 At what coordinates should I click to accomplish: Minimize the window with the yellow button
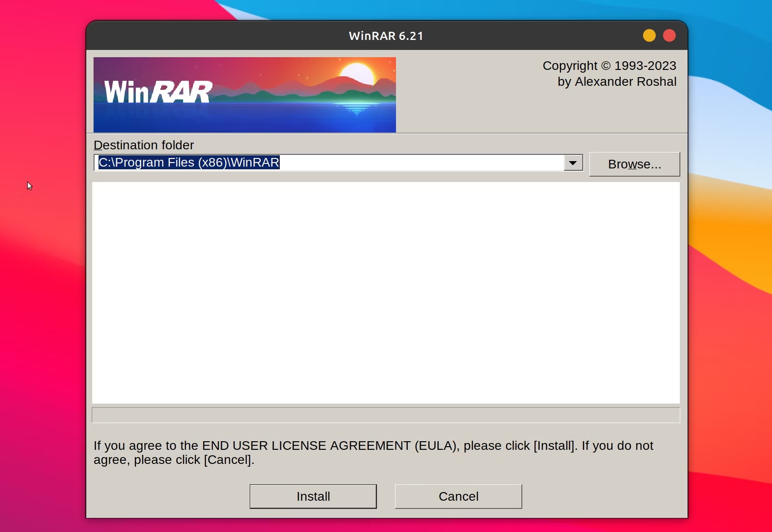click(649, 35)
